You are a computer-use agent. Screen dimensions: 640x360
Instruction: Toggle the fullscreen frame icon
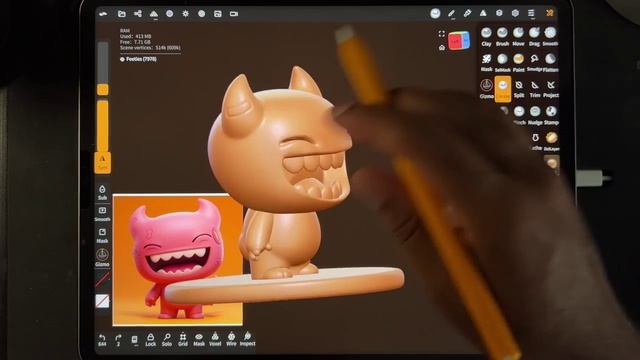[x=441, y=34]
